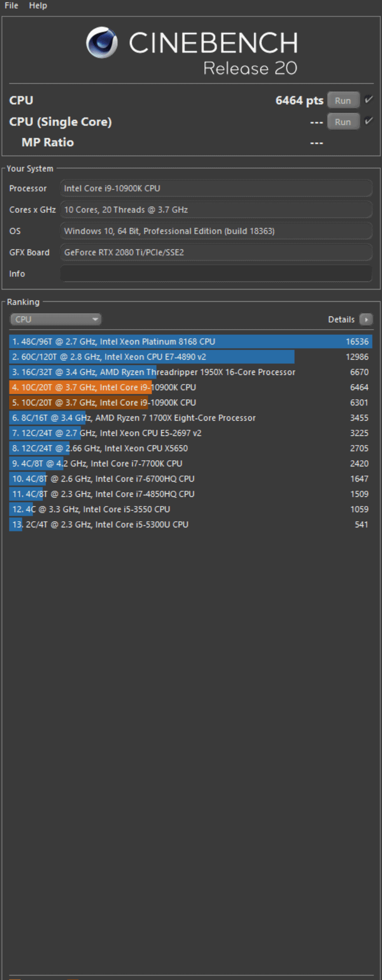
Task: Run the CPU multi-core benchmark
Action: click(343, 101)
